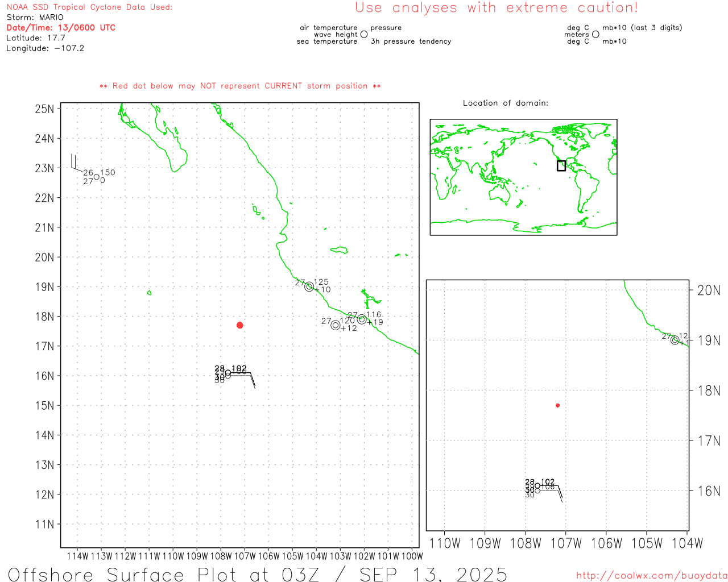Select the 19N coastal station circle on the zoomed map
This screenshot has height=582, width=728.
pyautogui.click(x=675, y=340)
